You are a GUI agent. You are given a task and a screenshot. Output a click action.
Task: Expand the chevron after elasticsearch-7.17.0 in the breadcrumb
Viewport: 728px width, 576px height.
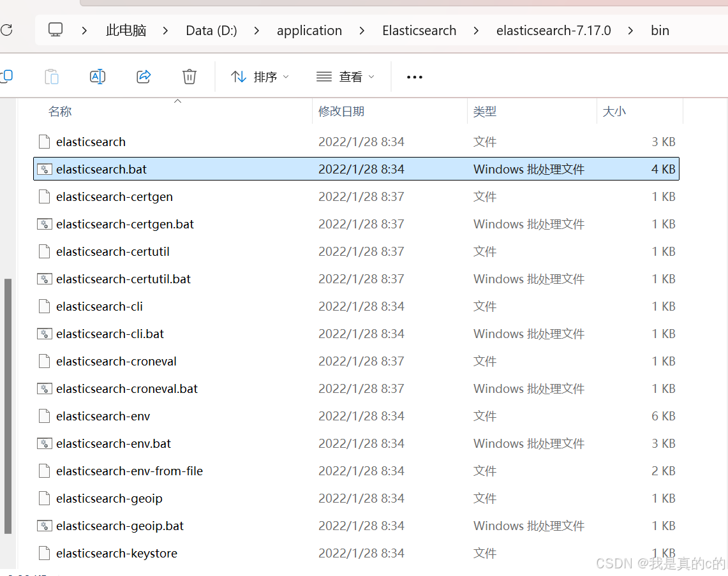pyautogui.click(x=630, y=31)
